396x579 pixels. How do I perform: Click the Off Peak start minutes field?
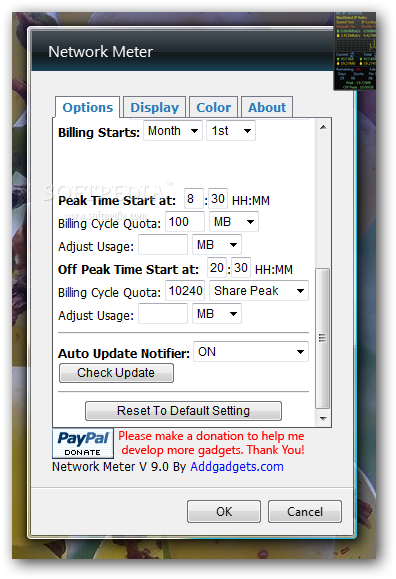click(x=241, y=267)
